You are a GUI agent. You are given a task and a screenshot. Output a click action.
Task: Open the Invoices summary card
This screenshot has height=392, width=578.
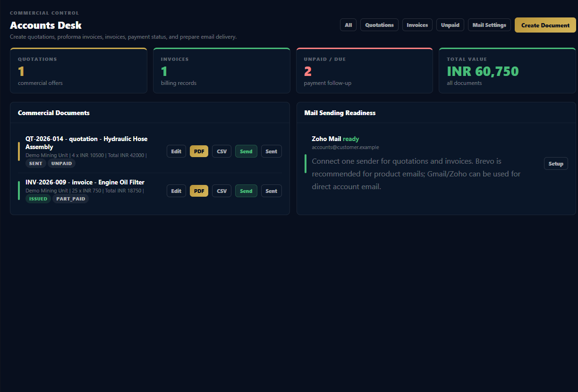(221, 70)
